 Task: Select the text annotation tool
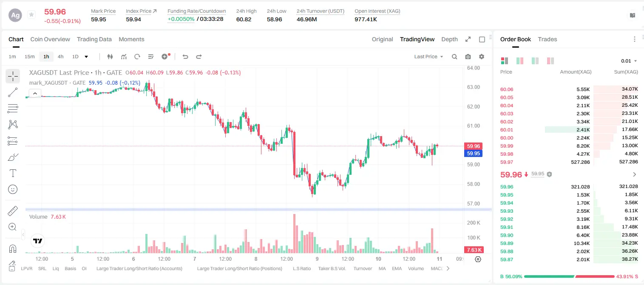click(x=13, y=173)
